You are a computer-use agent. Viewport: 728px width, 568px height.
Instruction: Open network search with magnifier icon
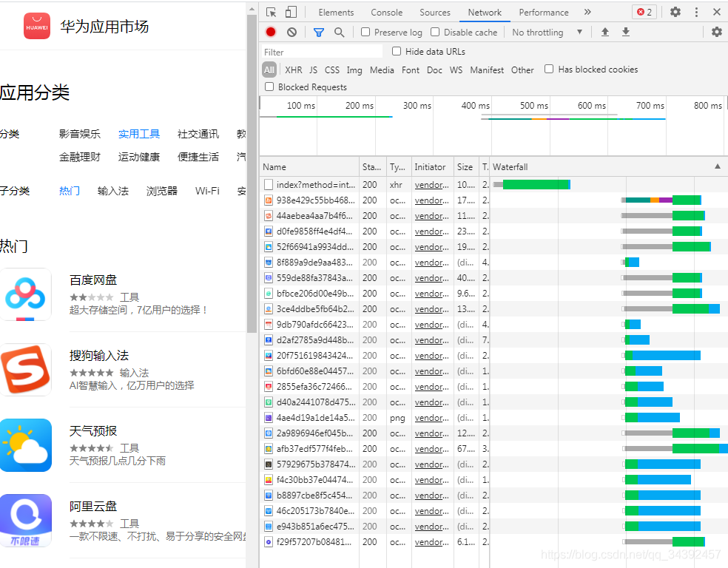(x=339, y=32)
